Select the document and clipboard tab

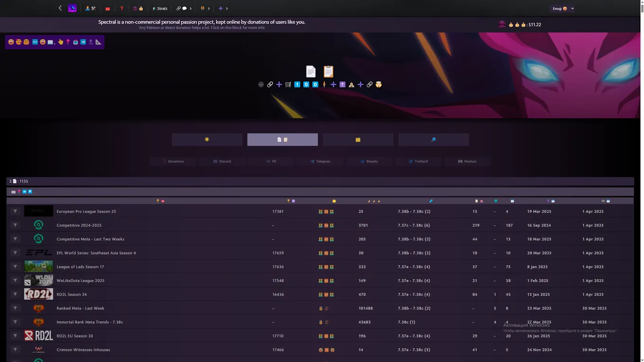pyautogui.click(x=282, y=140)
